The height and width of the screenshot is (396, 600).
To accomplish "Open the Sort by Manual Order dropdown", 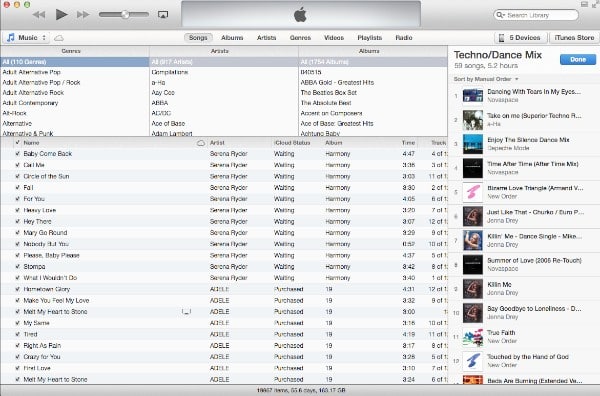I will pos(486,79).
